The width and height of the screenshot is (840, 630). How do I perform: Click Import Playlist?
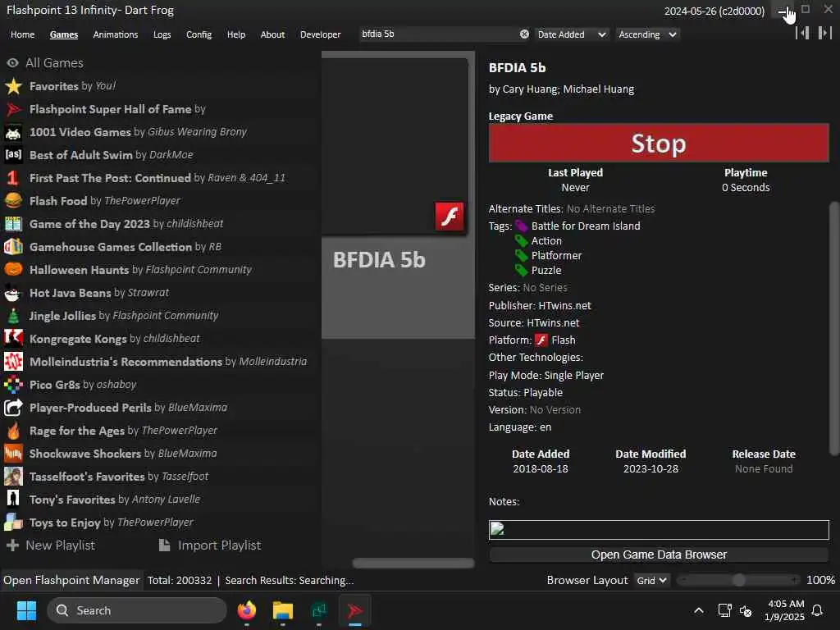[x=210, y=546]
